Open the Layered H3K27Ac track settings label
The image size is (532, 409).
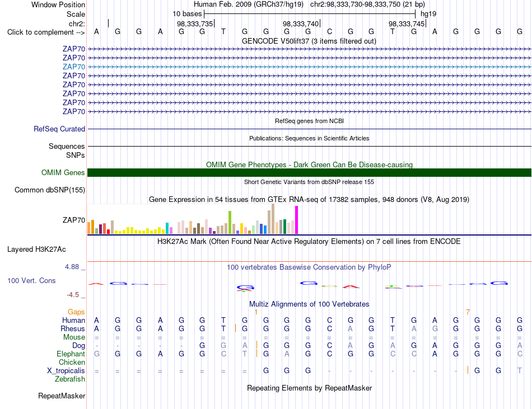point(36,250)
